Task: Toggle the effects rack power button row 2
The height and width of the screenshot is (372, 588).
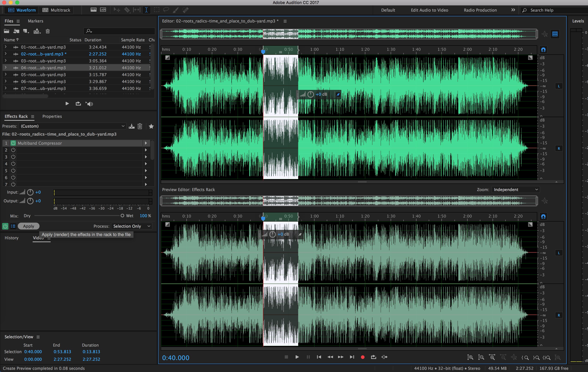Action: pyautogui.click(x=13, y=150)
